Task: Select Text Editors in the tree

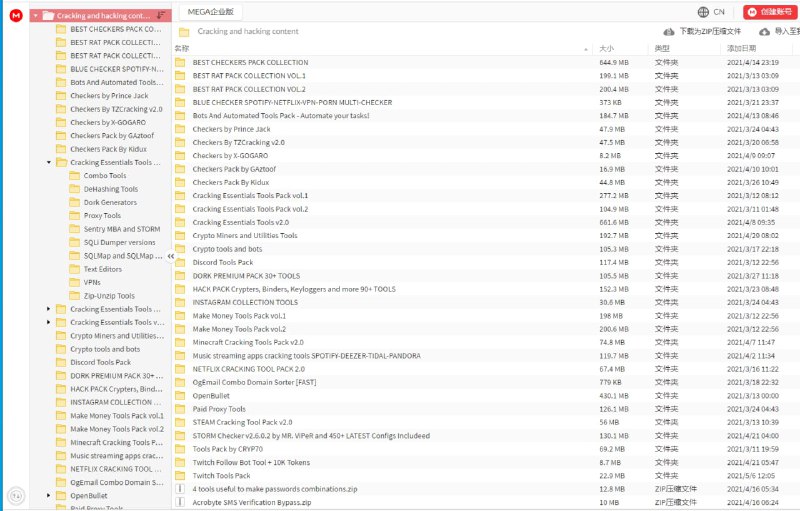Action: coord(103,269)
